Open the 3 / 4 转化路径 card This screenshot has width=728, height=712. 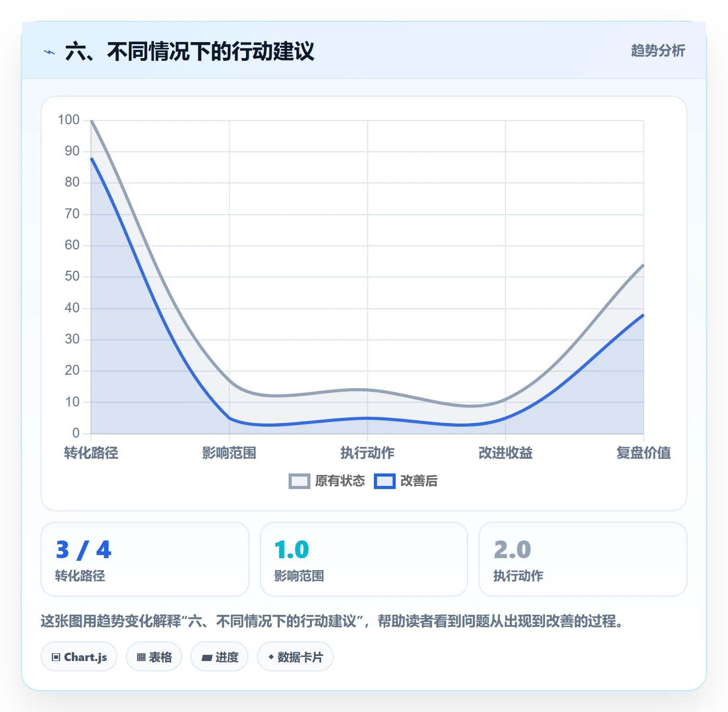point(145,559)
